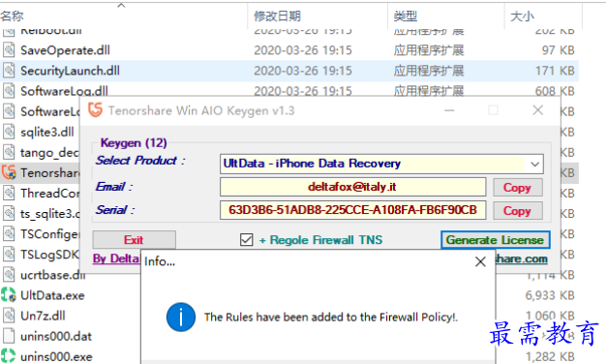607x364 pixels.
Task: Select the file name unins000.dat
Action: [56, 337]
